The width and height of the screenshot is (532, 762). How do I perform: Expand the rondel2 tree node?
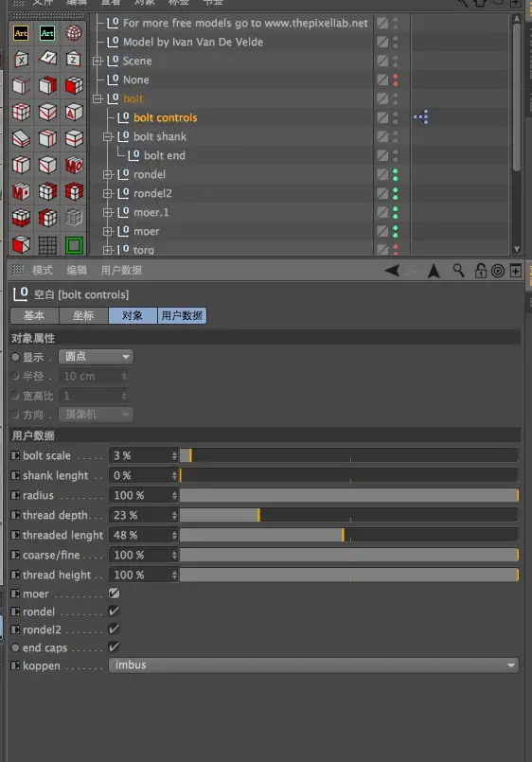(x=108, y=194)
